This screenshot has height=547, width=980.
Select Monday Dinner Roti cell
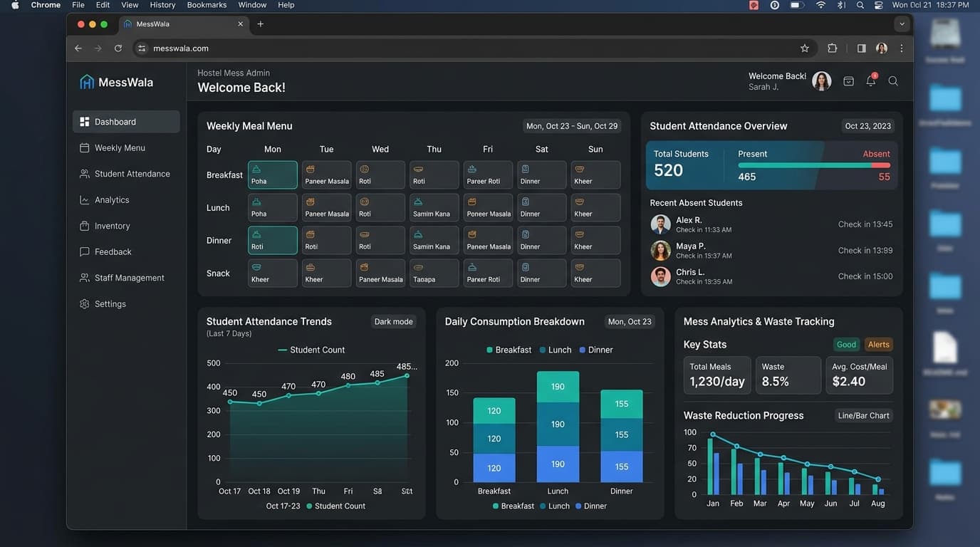[x=273, y=241]
